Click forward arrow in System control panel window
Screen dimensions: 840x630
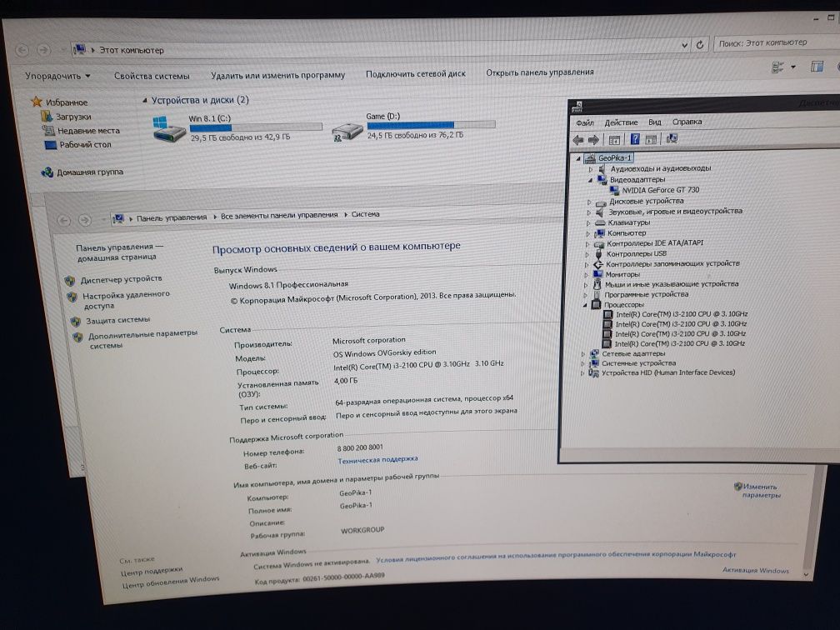click(85, 220)
